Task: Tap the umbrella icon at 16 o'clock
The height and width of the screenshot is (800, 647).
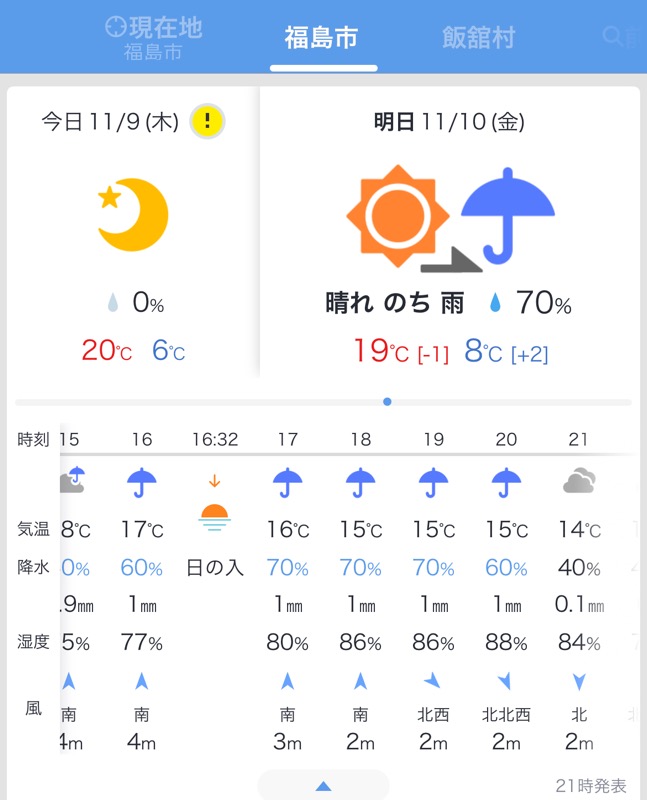Action: pos(142,484)
